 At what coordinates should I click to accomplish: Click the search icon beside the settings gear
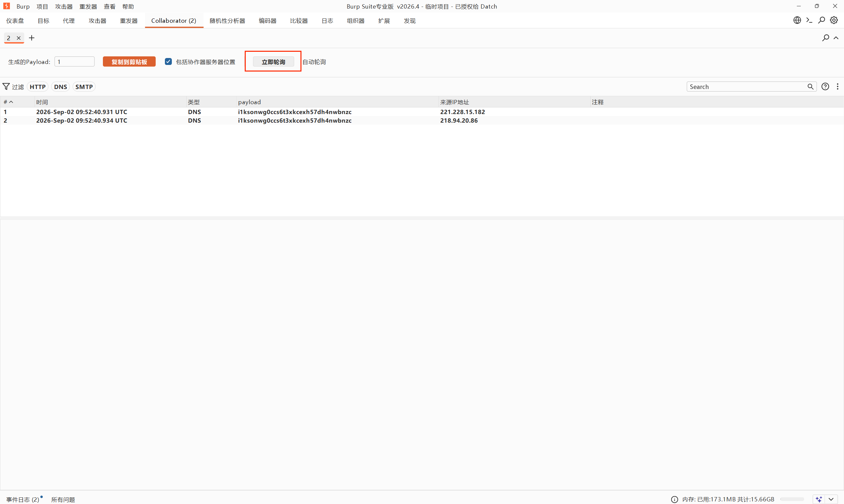[x=821, y=20]
